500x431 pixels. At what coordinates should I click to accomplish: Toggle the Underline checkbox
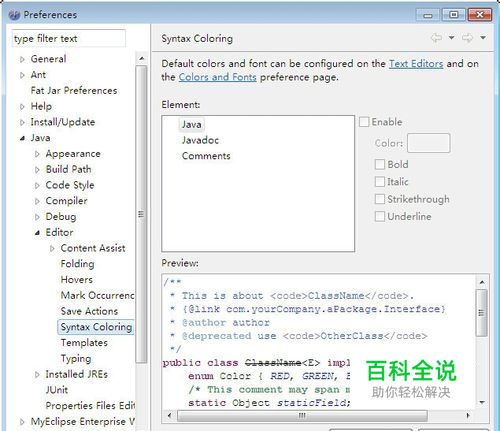tap(380, 216)
